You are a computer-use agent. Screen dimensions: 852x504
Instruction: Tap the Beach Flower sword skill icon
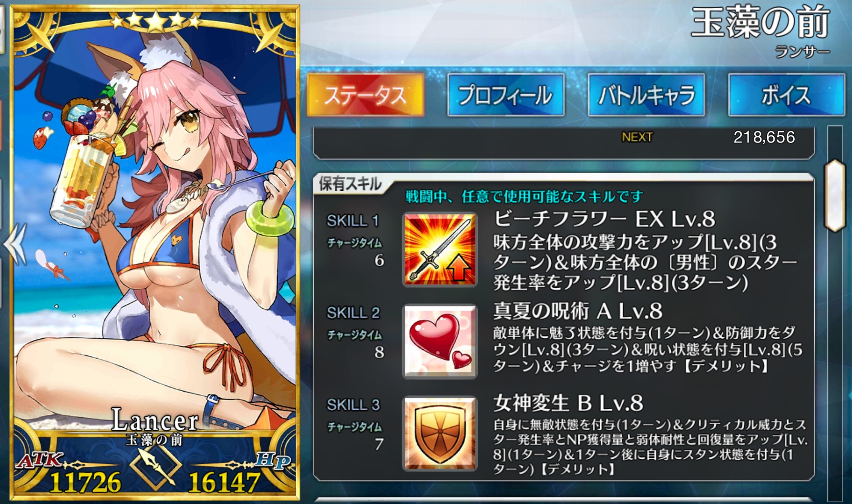point(440,249)
